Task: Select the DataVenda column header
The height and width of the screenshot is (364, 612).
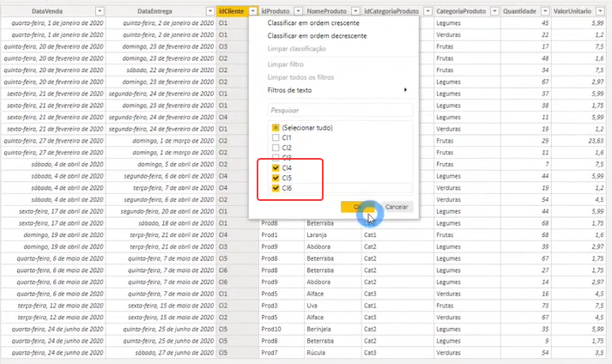Action: 47,11
